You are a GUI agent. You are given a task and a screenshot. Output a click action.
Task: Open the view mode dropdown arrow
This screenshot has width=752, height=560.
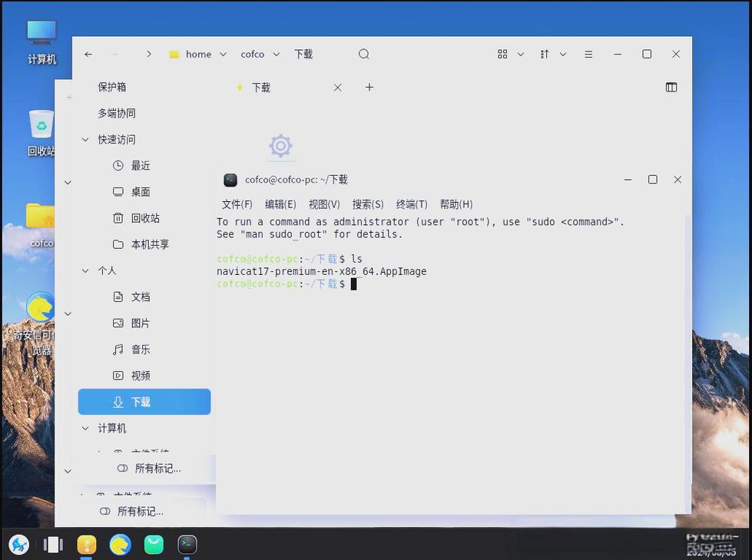click(x=520, y=54)
